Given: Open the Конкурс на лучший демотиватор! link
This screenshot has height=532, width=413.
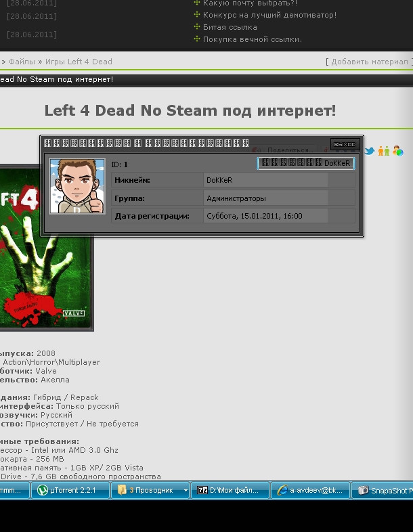Looking at the screenshot, I should 269,15.
